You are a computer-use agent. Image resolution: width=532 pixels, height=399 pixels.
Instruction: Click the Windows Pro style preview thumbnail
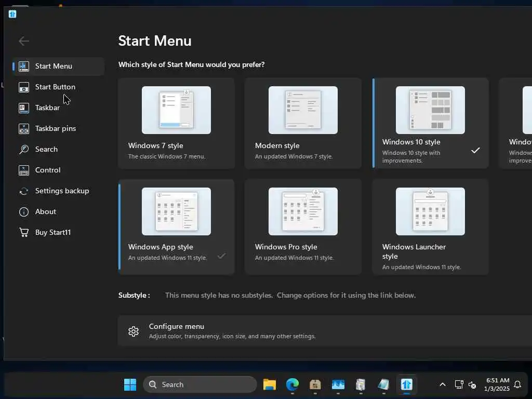point(303,211)
